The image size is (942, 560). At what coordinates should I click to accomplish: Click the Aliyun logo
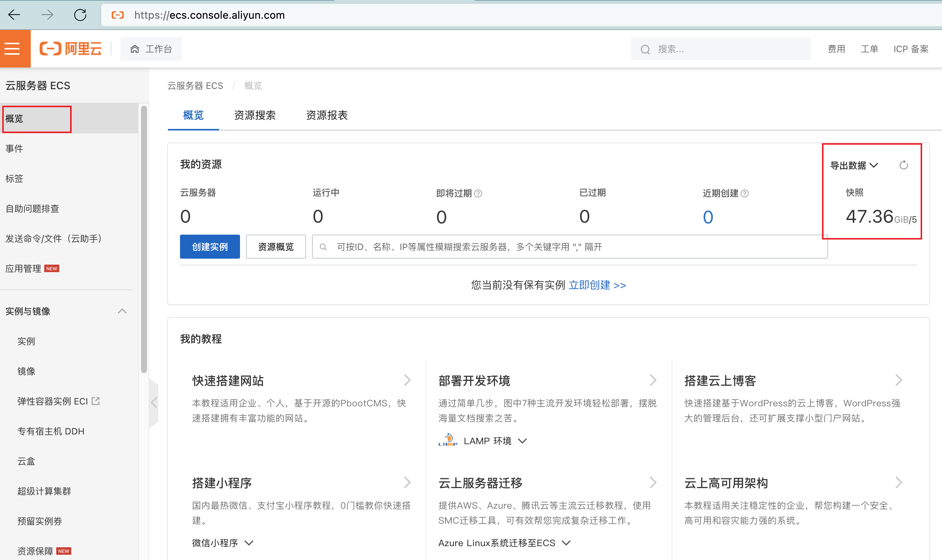click(x=71, y=49)
